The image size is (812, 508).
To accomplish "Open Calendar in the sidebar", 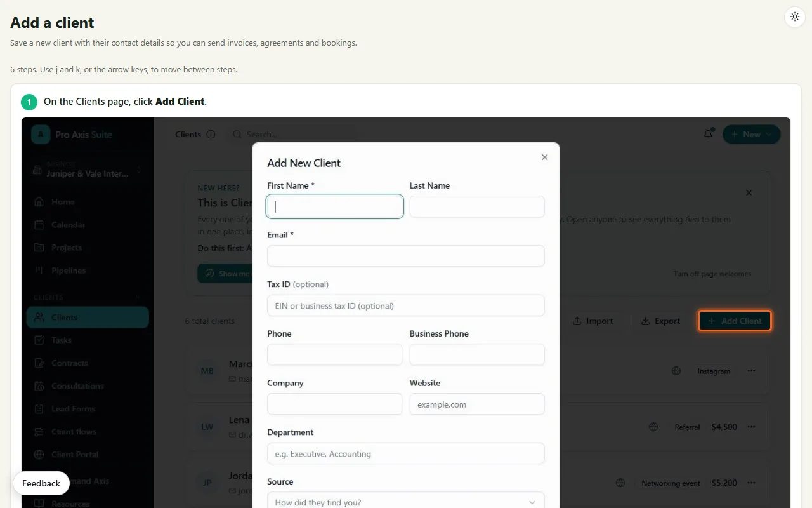I will click(88, 225).
